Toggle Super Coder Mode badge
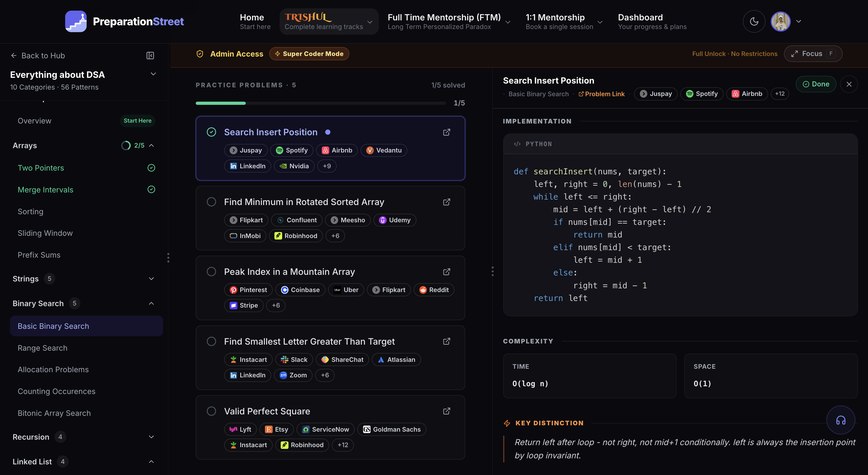The image size is (868, 475). click(x=309, y=54)
